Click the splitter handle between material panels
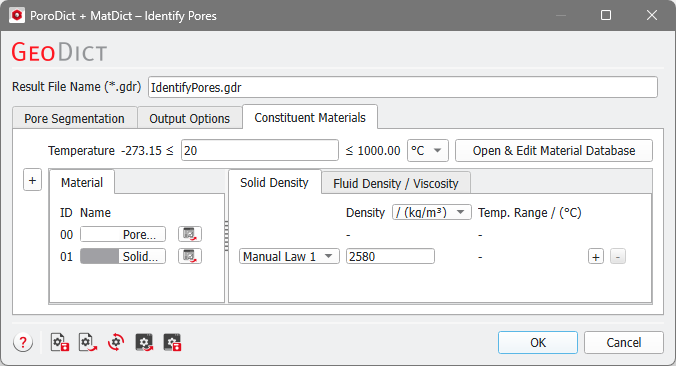 click(226, 236)
